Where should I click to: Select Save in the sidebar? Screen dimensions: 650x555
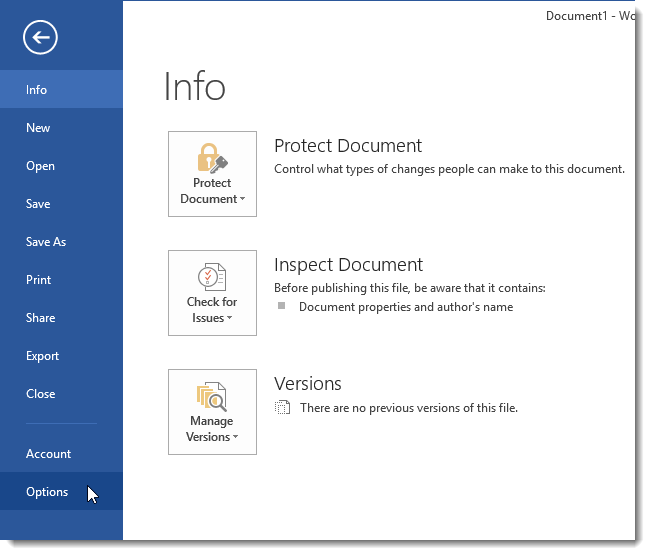click(x=61, y=204)
